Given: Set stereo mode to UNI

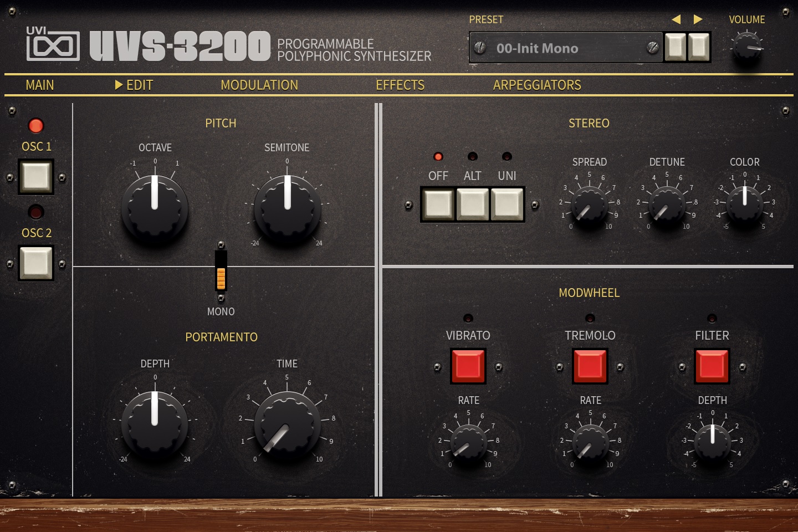Looking at the screenshot, I should pos(507,204).
